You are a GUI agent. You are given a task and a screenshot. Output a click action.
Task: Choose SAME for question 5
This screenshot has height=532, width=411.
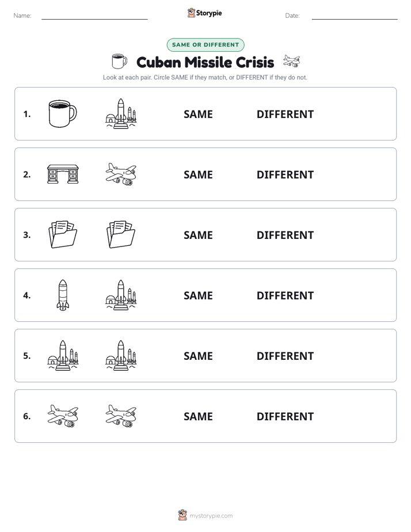pyautogui.click(x=198, y=356)
